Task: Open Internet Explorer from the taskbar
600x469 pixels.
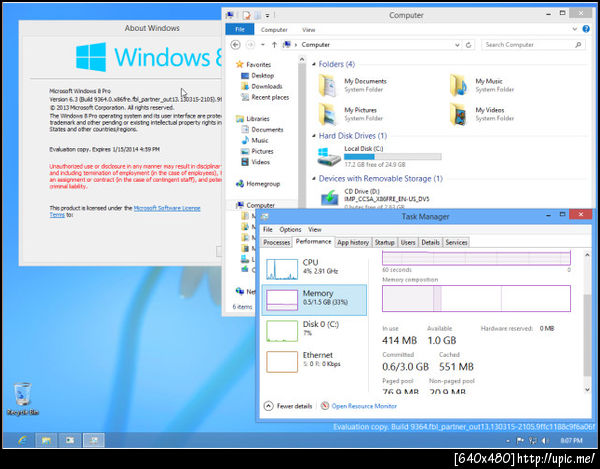Action: [x=23, y=440]
